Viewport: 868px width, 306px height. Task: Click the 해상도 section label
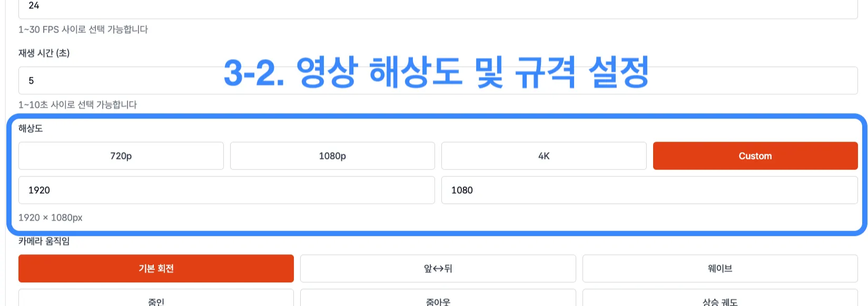[31, 129]
